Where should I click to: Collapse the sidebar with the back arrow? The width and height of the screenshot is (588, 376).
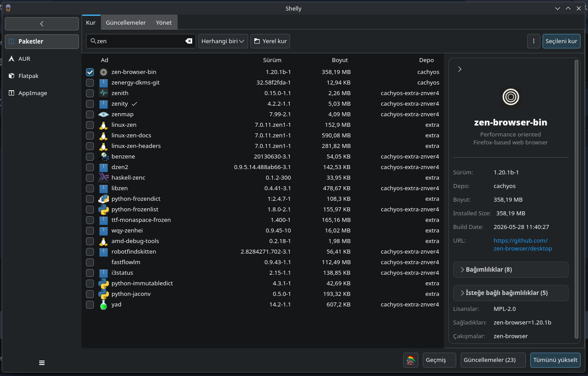pos(42,24)
